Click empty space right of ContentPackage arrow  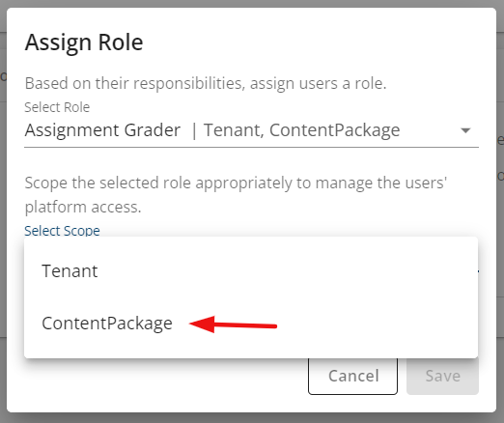point(377,324)
